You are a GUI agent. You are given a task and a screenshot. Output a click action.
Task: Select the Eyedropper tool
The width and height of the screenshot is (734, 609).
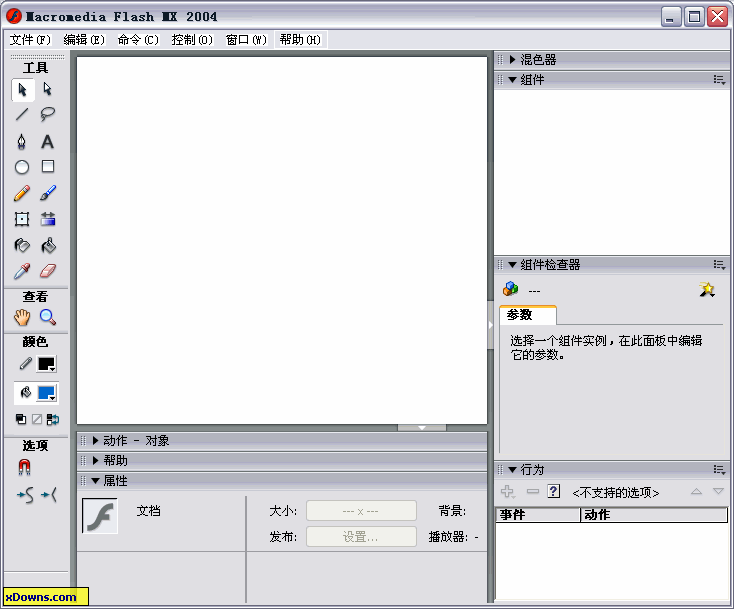(x=22, y=271)
